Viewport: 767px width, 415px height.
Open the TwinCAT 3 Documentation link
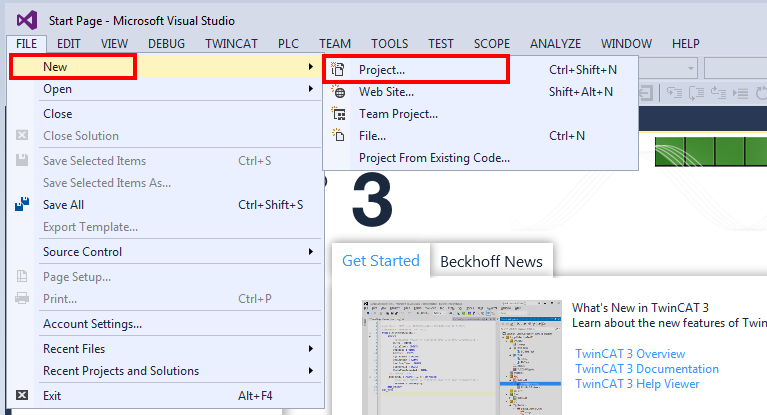coord(647,369)
